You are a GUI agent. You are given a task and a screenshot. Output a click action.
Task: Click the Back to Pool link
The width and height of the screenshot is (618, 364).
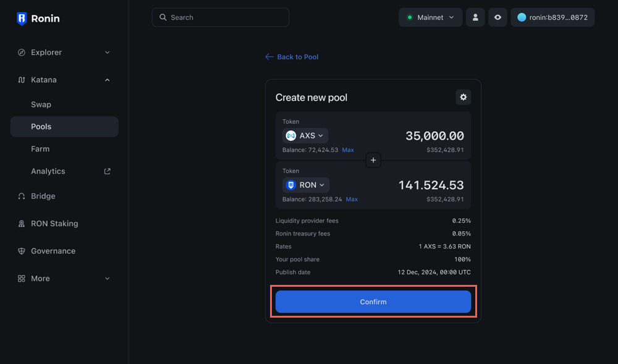pyautogui.click(x=291, y=57)
